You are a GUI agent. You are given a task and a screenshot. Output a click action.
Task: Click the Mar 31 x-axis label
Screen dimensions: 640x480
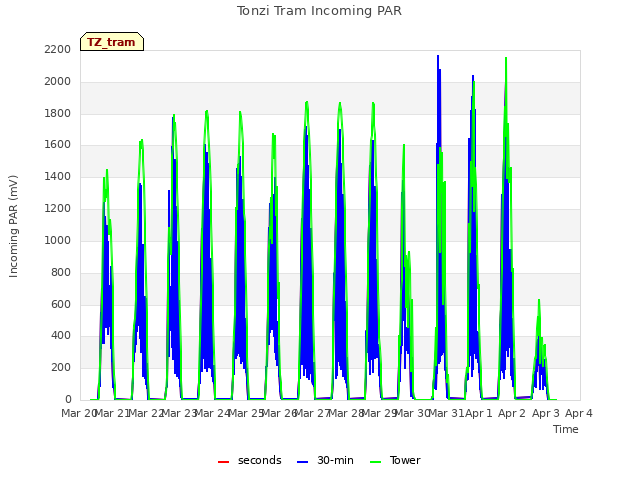pos(447,413)
